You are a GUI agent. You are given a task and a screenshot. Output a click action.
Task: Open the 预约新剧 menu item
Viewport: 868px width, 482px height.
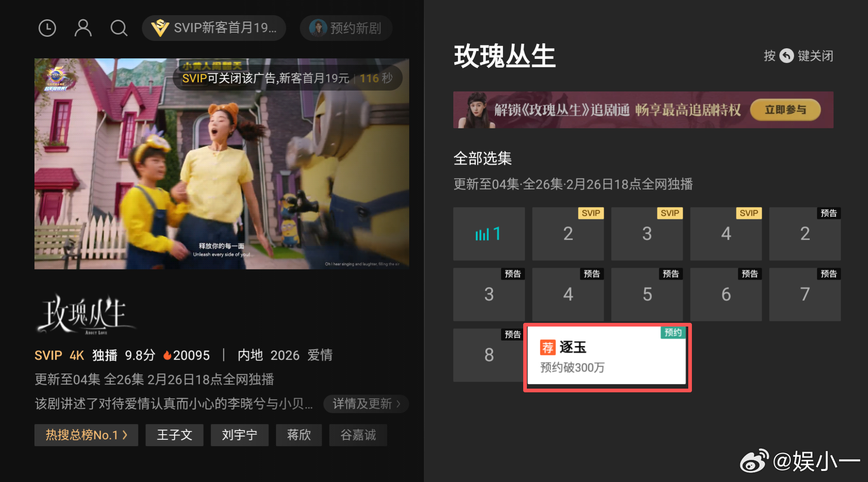point(346,28)
